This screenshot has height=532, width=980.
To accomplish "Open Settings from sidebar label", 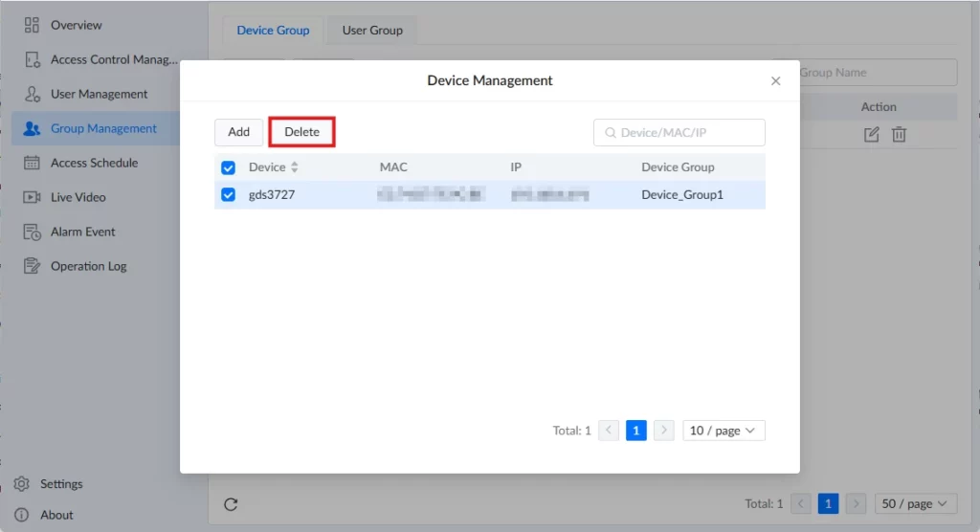I will tap(61, 484).
